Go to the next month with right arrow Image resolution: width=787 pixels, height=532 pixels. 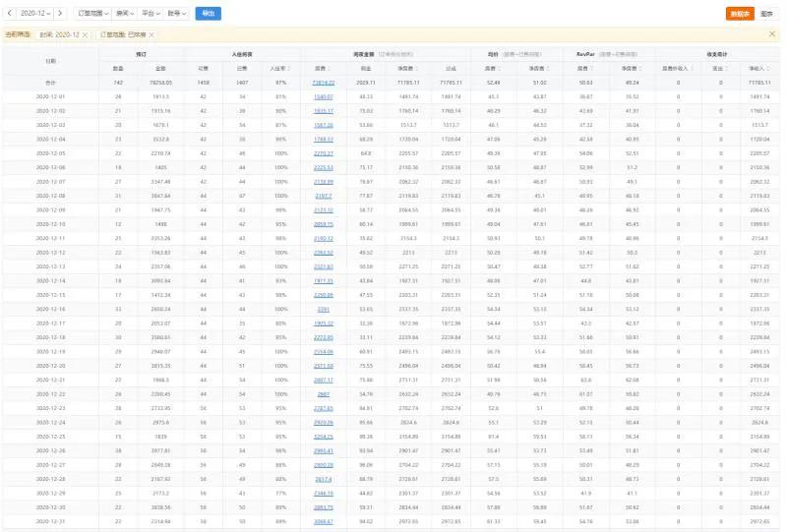click(x=60, y=13)
